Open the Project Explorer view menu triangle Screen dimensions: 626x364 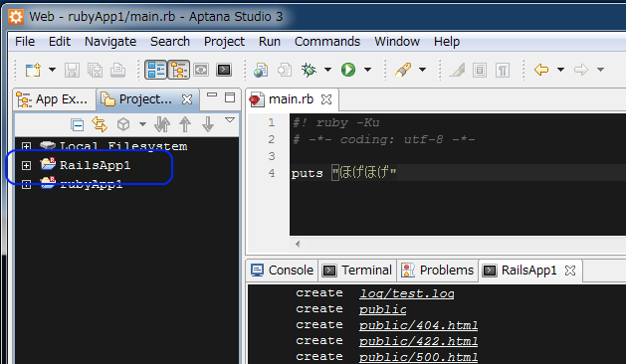[230, 119]
